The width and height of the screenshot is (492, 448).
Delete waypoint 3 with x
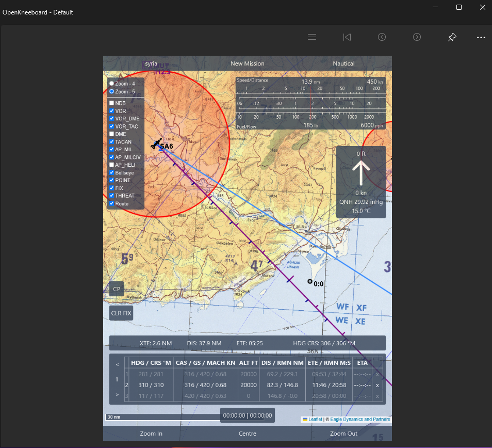click(377, 396)
